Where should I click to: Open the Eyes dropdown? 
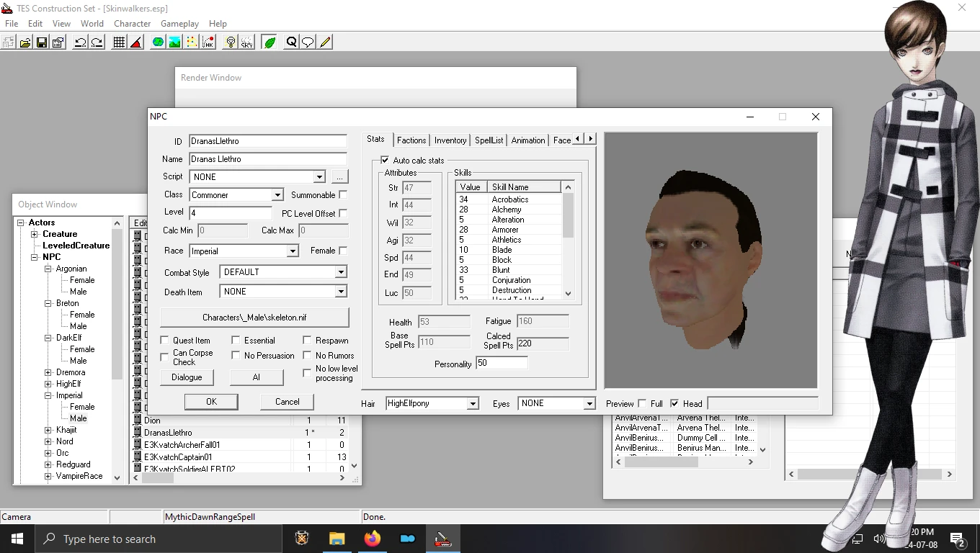(x=589, y=403)
